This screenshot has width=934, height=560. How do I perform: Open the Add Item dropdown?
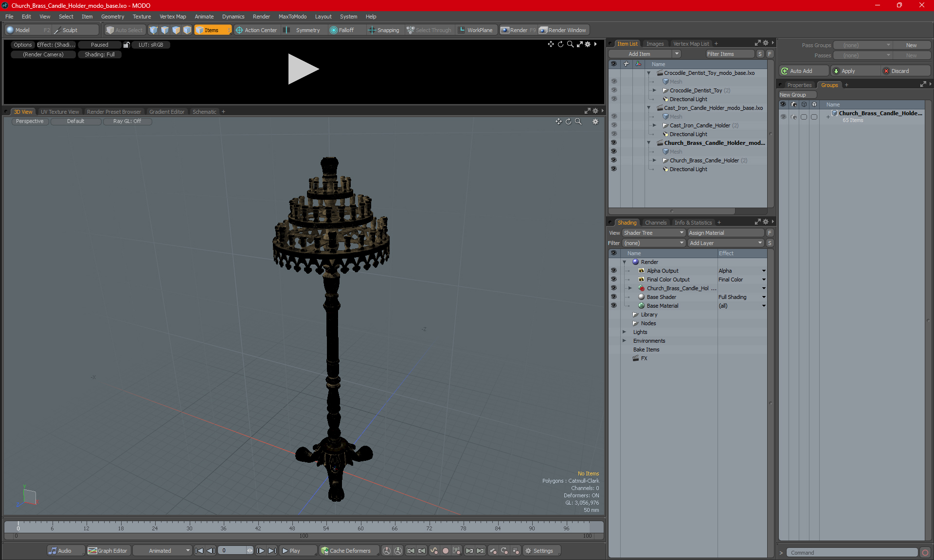[644, 54]
